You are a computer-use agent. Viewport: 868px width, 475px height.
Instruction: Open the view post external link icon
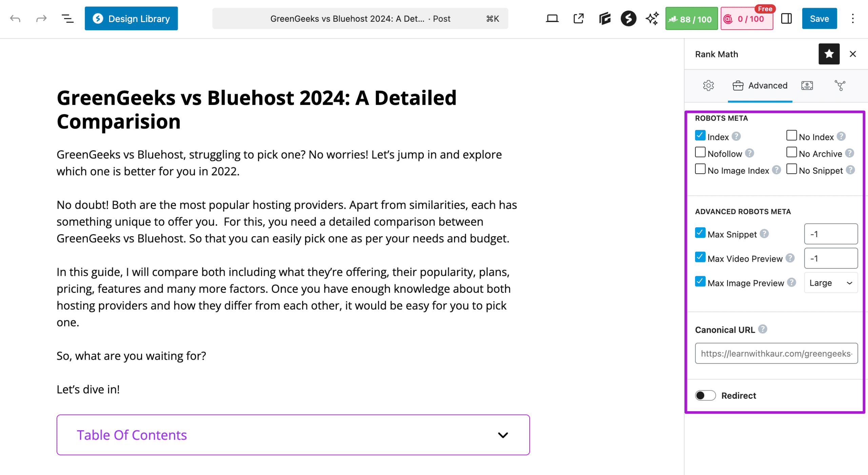pos(578,19)
